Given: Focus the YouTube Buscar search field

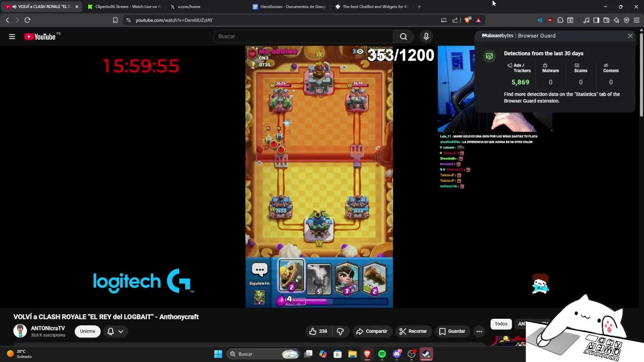Looking at the screenshot, I should (x=303, y=36).
